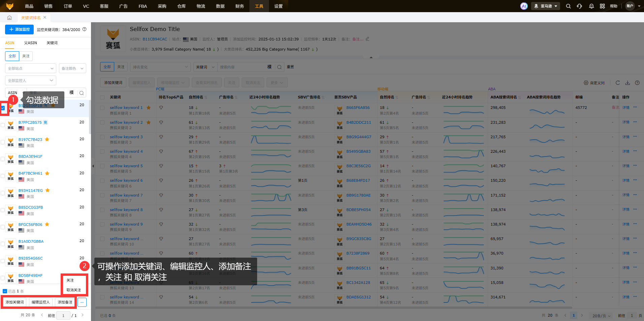Click the download export icon
This screenshot has height=321, width=644.
[627, 83]
